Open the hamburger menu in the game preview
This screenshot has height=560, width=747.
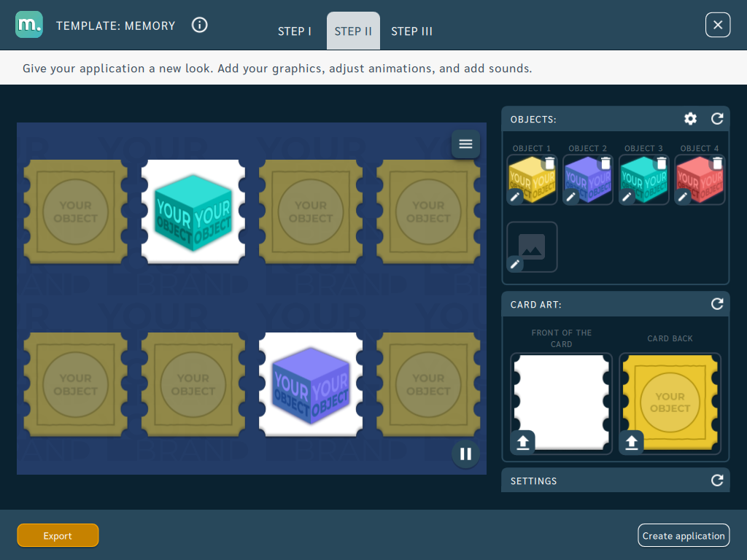pos(465,144)
